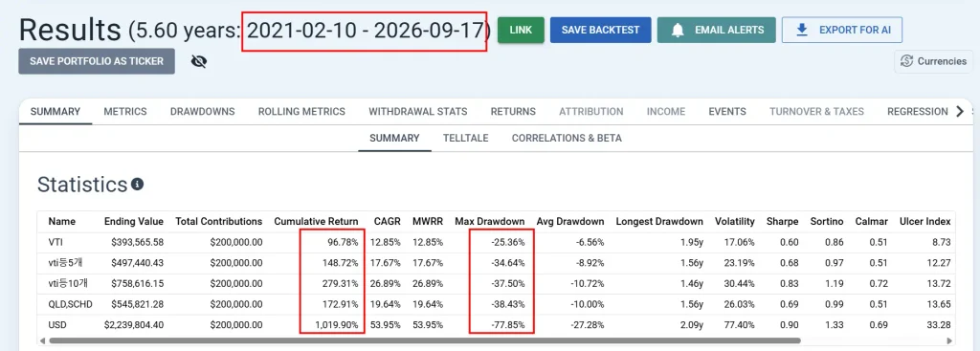Switch to the METRICS tab
This screenshot has width=980, height=351.
tap(125, 112)
